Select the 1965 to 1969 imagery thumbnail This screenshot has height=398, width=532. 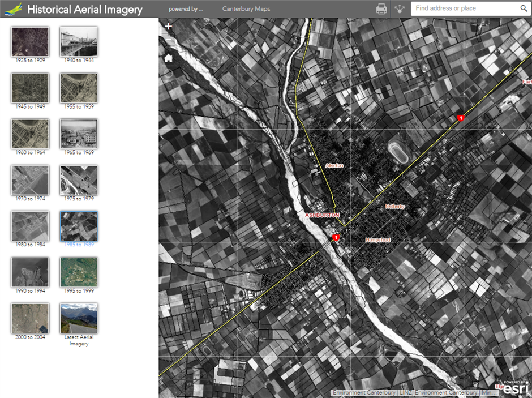tap(79, 134)
